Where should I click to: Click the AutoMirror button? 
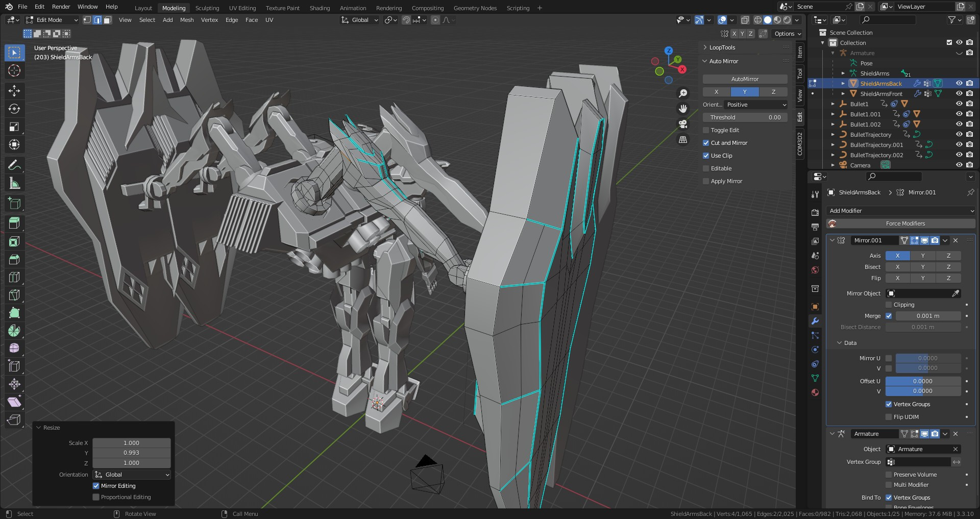(745, 79)
